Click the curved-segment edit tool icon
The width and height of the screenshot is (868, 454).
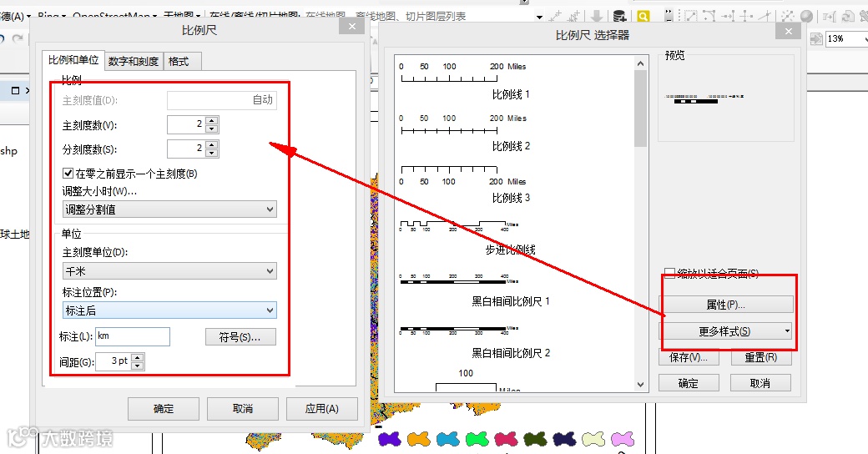709,16
